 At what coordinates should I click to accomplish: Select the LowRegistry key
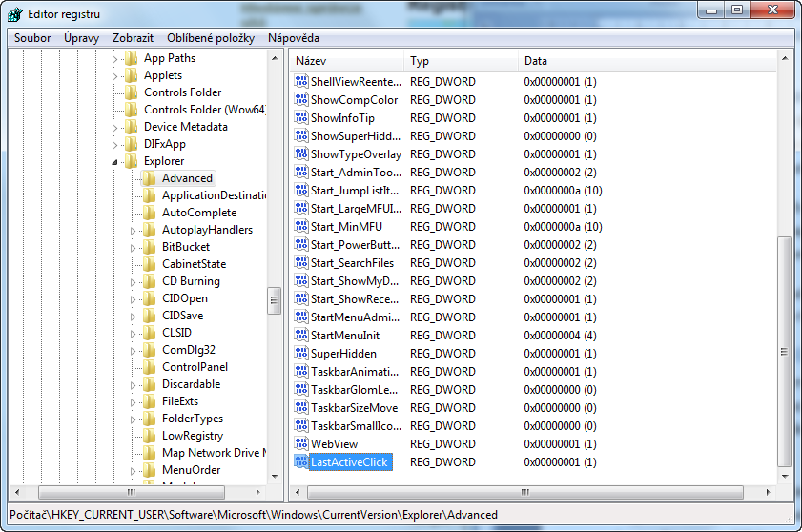point(193,436)
